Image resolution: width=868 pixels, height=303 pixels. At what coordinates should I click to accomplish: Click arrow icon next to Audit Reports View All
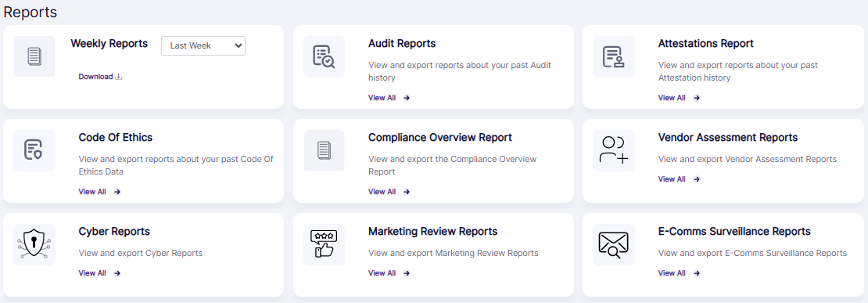point(407,98)
